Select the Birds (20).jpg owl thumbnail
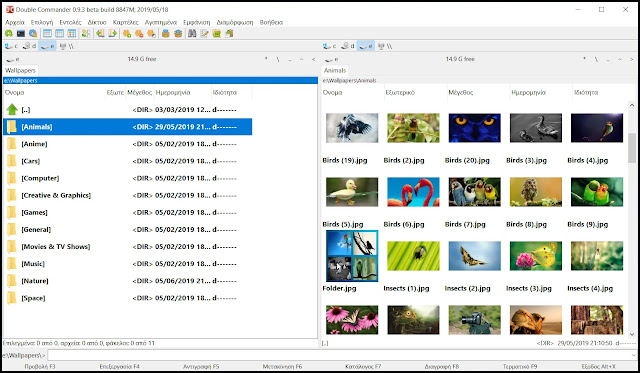The image size is (640, 373). 474,128
